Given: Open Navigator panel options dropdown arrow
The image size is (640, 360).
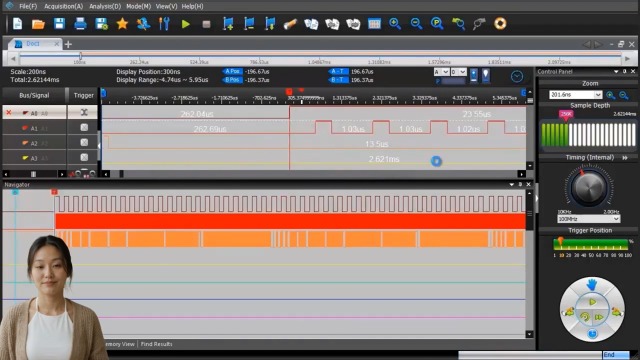Looking at the screenshot, I should [x=511, y=184].
